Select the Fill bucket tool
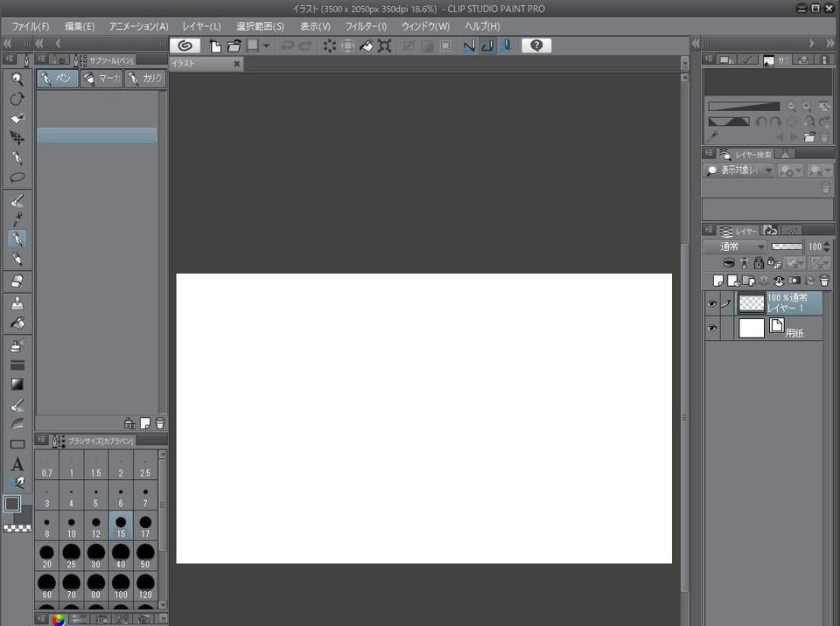 [17, 323]
